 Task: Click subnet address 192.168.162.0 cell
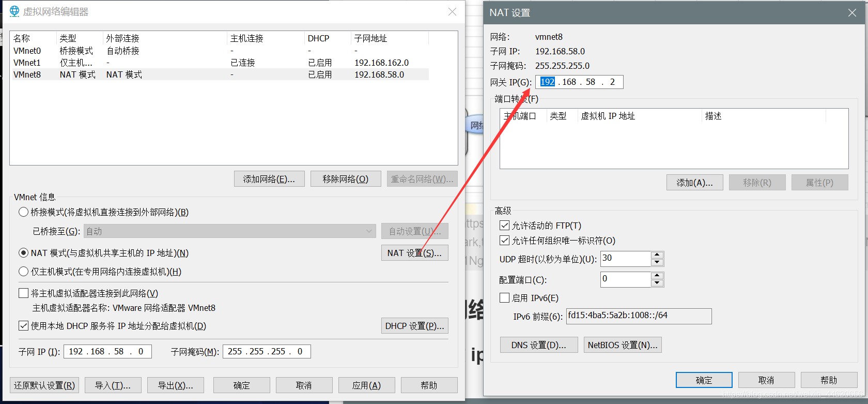point(381,63)
